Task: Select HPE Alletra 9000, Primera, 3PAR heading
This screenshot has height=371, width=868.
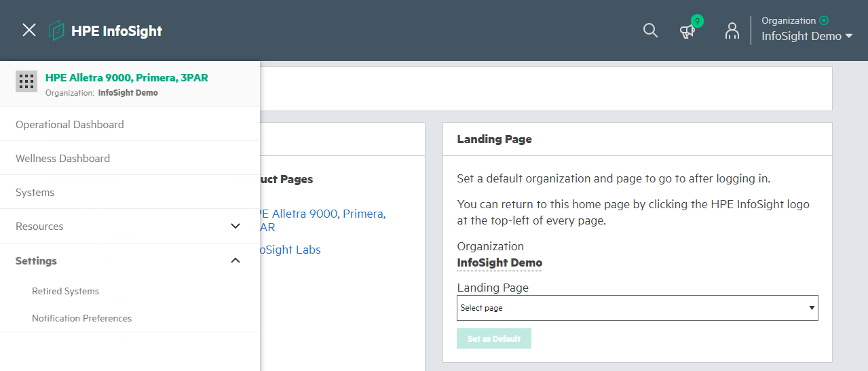Action: (x=127, y=77)
